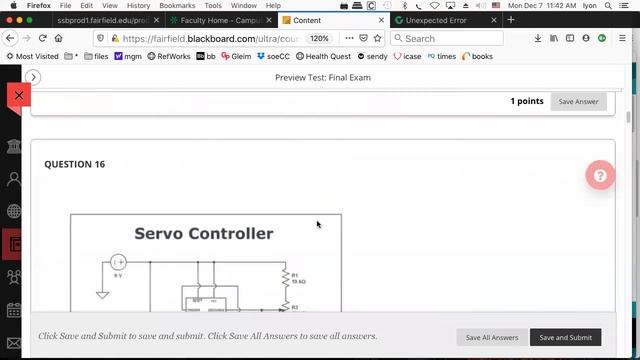Reload the current page

(x=42, y=38)
